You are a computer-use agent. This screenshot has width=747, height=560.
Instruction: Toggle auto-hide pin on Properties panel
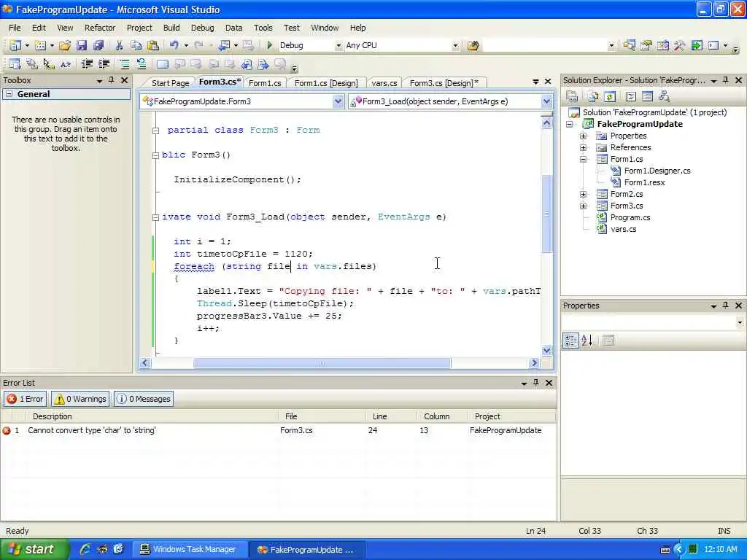(726, 306)
